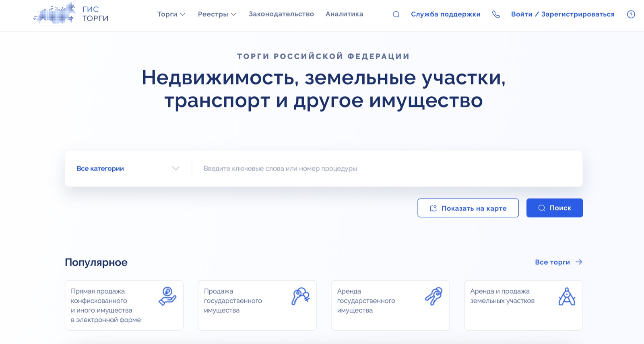Screen dimensions: 644x344
Task: Click the keys icon on Продажа государственного имущества
Action: pos(301,296)
